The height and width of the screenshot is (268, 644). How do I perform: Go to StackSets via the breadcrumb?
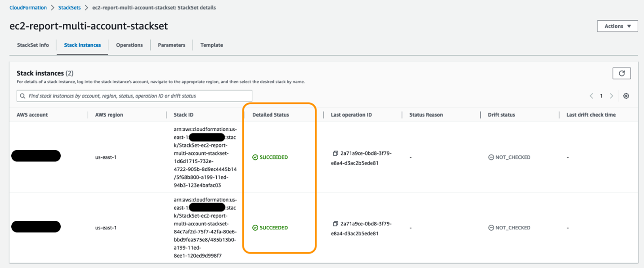pyautogui.click(x=69, y=7)
